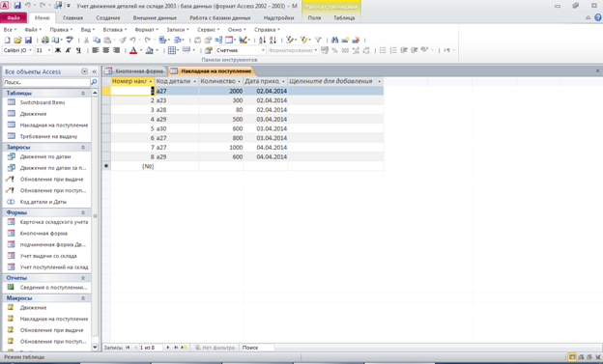This screenshot has height=364, width=603.
Task: Open the Движение table in the navigation pane
Action: tap(33, 114)
